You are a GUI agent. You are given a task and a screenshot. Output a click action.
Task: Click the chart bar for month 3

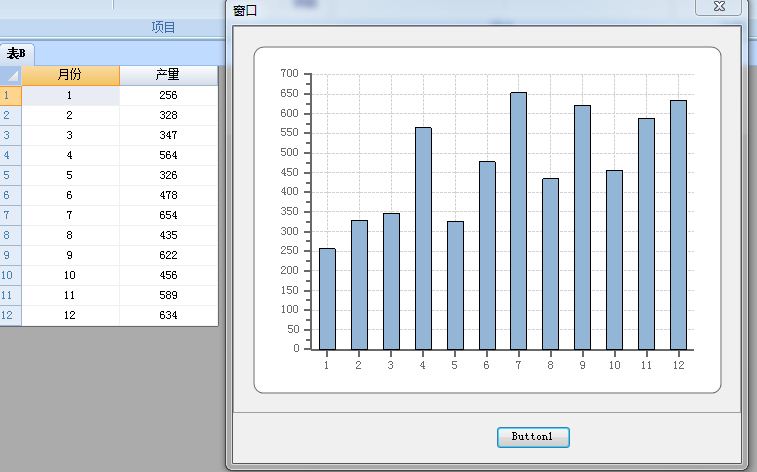click(x=392, y=281)
